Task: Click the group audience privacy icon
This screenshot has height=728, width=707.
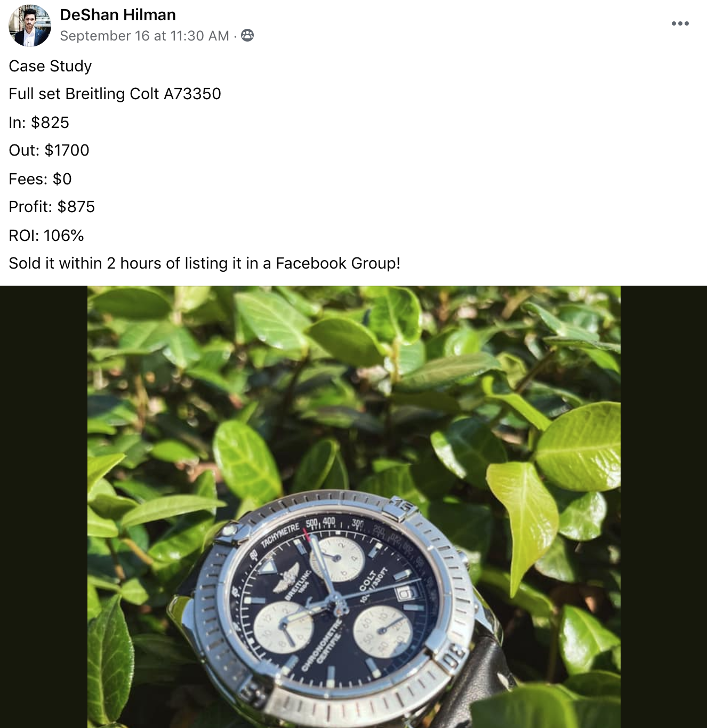Action: [247, 36]
